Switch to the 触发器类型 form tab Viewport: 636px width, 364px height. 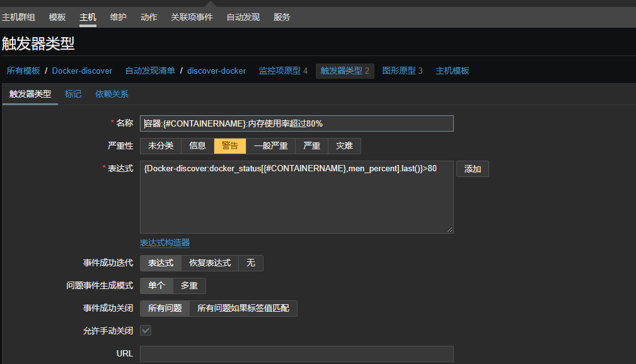30,94
